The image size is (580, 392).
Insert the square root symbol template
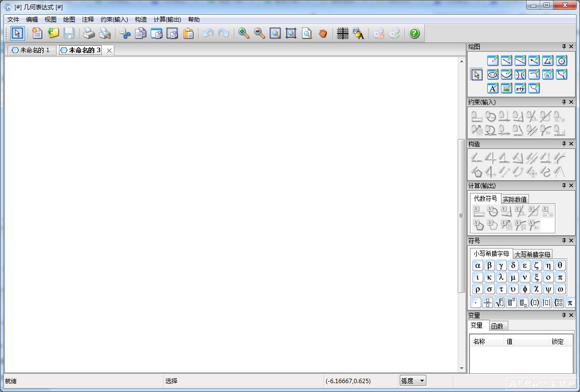click(x=499, y=303)
